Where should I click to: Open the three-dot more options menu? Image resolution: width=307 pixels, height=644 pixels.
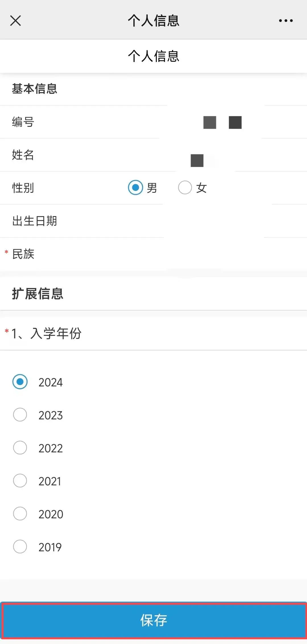click(x=286, y=20)
